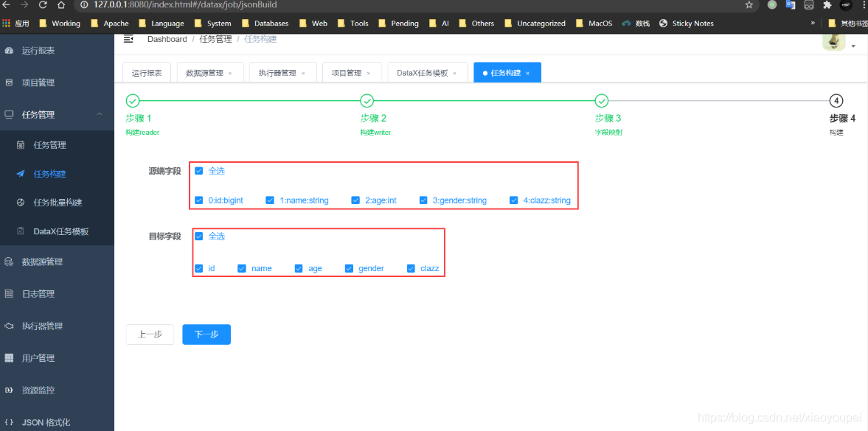Click the 执行器管理 icon in sidebar
The width and height of the screenshot is (868, 431).
pyautogui.click(x=9, y=326)
